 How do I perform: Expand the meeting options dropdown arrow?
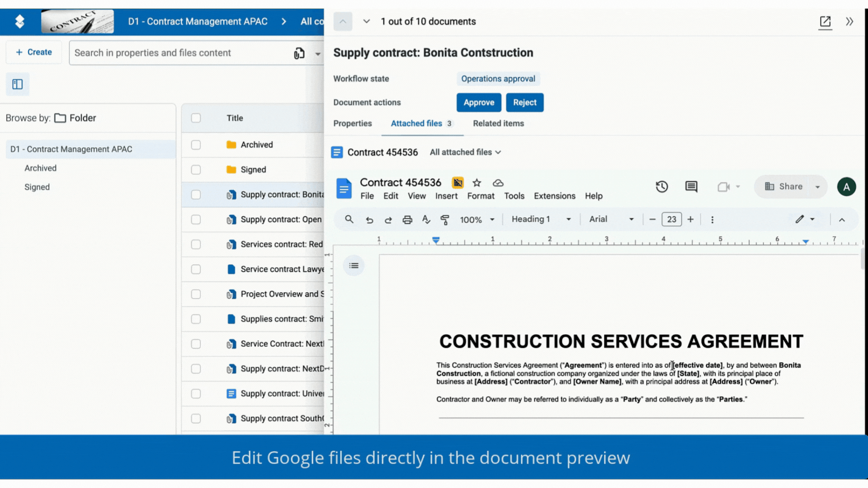(738, 187)
